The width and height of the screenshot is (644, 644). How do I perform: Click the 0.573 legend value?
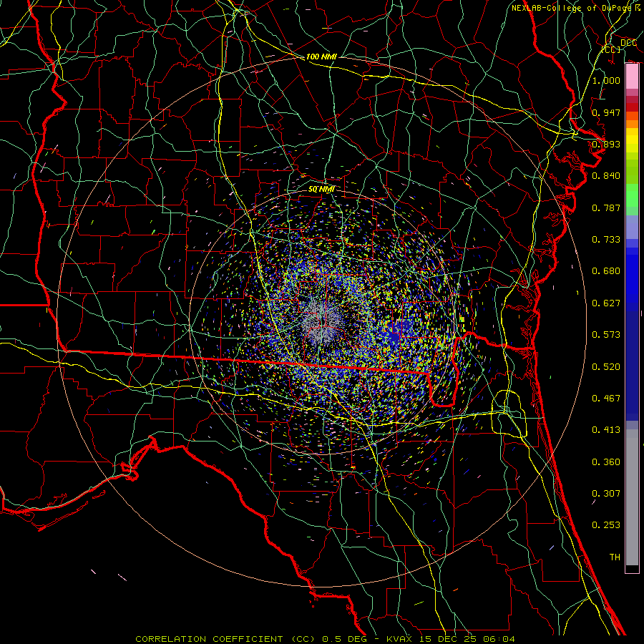click(606, 334)
